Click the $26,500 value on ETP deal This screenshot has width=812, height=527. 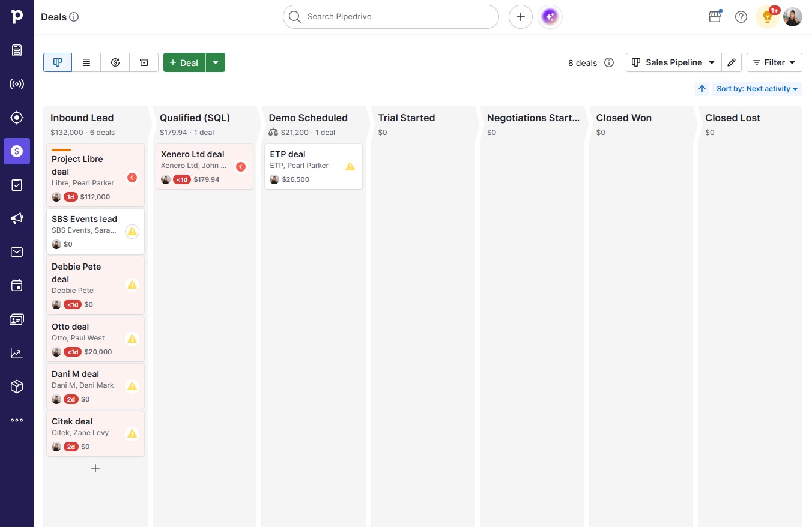tap(295, 179)
